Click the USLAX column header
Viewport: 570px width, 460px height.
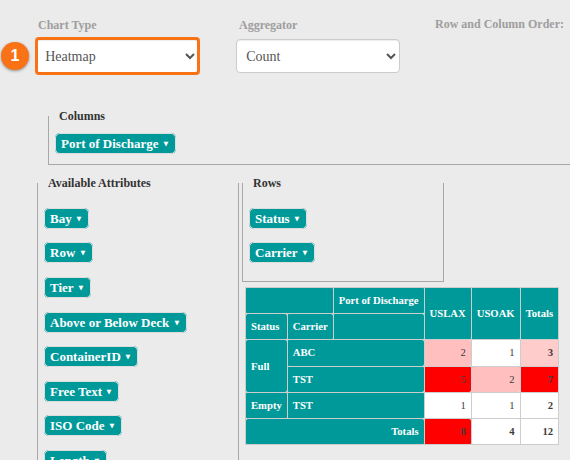448,313
